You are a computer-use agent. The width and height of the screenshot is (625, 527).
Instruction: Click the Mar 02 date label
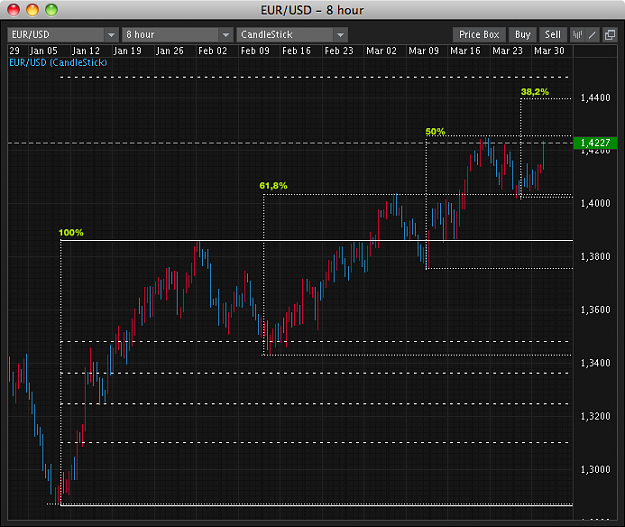(x=381, y=51)
